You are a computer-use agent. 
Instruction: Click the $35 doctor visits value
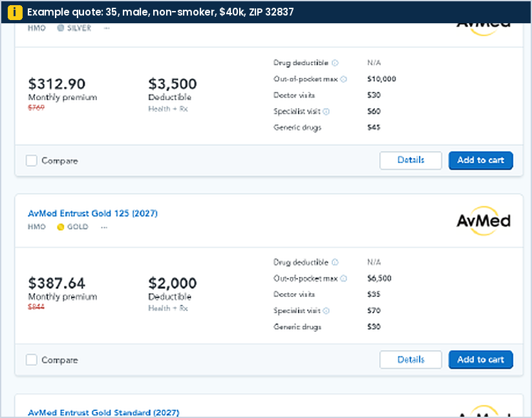pyautogui.click(x=374, y=294)
